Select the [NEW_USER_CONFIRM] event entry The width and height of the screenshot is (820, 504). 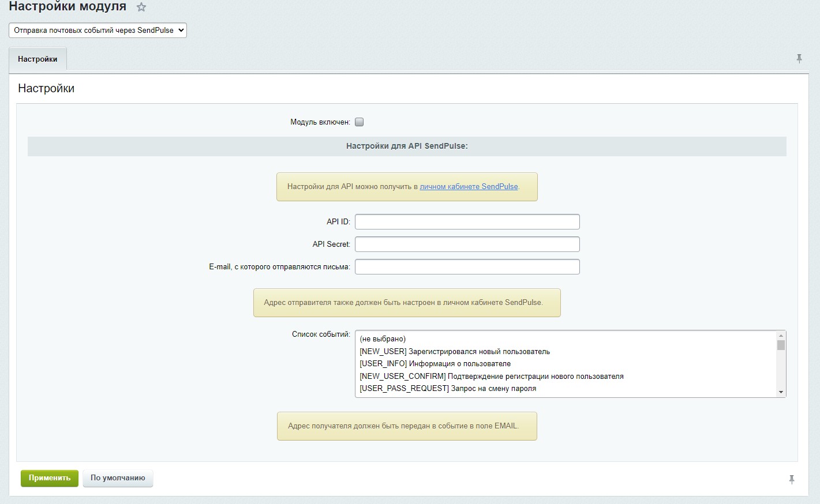tap(491, 377)
